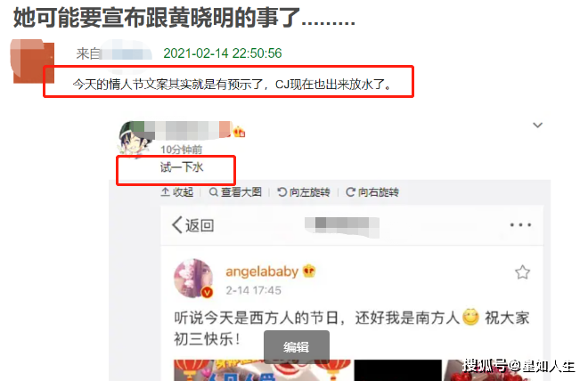
Task: Click the upload arrow icon beside 收起
Action: (x=165, y=192)
